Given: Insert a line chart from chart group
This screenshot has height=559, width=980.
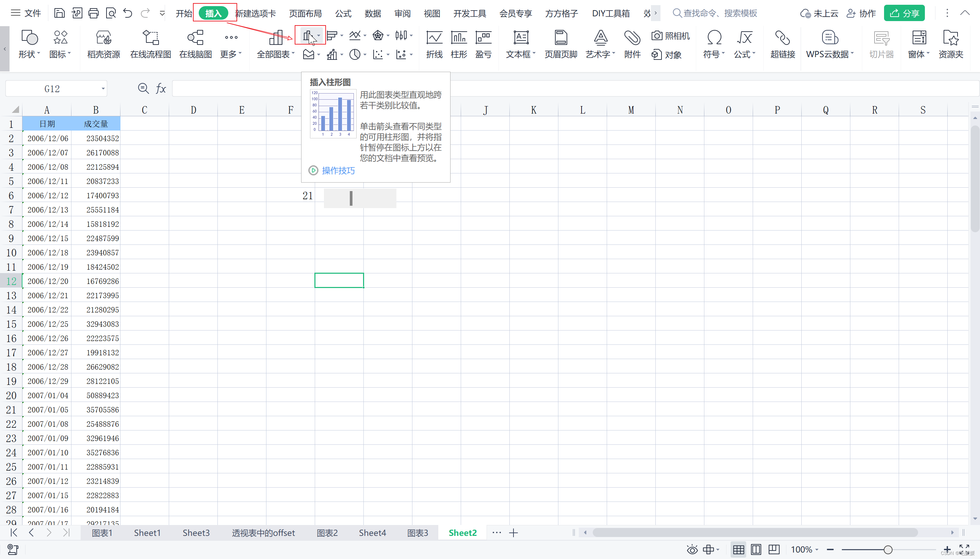Looking at the screenshot, I should click(355, 36).
